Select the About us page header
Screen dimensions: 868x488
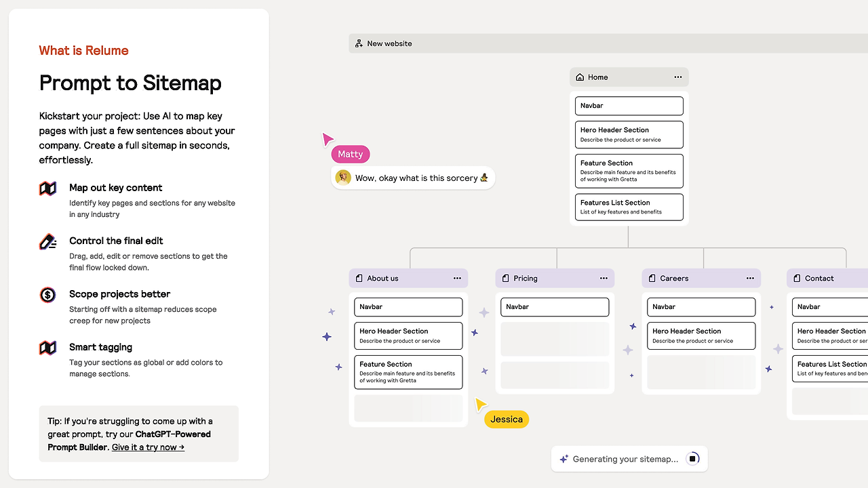pos(409,279)
